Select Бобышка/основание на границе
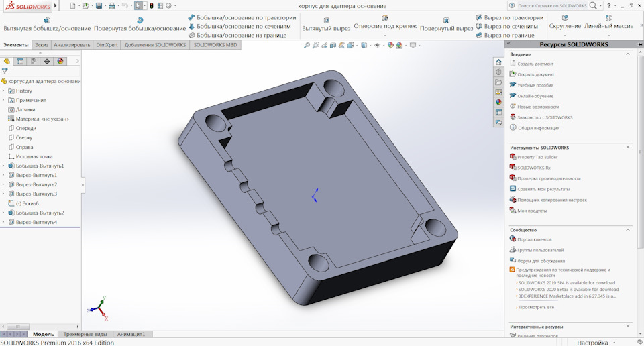The height and width of the screenshot is (346, 644). [x=237, y=35]
